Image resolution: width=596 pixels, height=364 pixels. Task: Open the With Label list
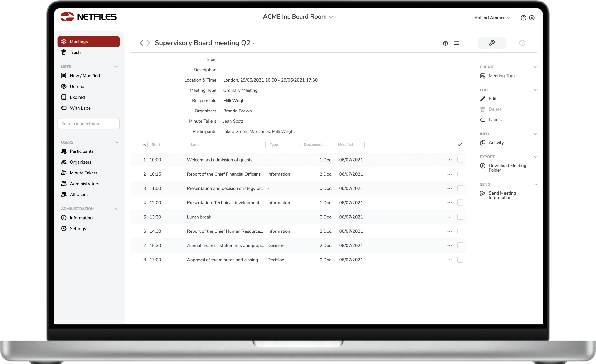[x=76, y=108]
